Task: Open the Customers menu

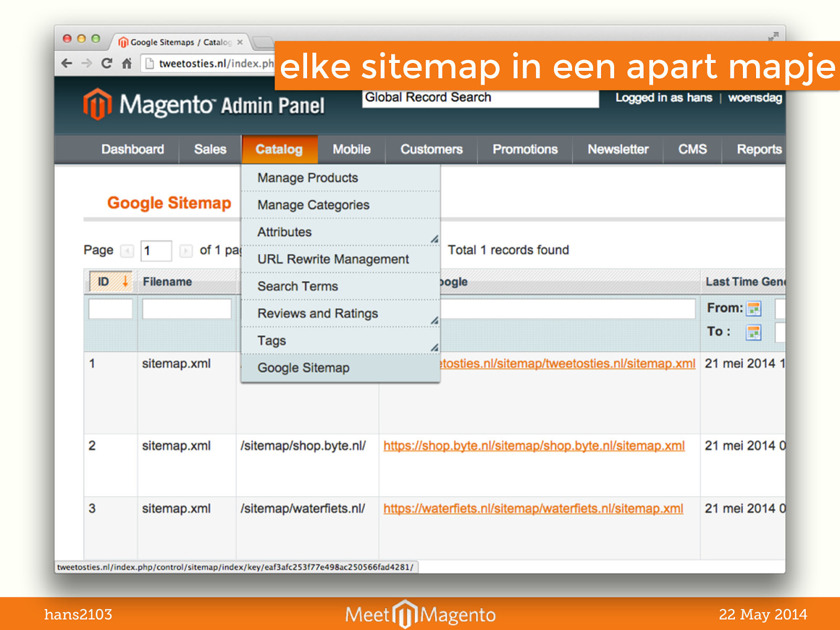Action: point(432,149)
